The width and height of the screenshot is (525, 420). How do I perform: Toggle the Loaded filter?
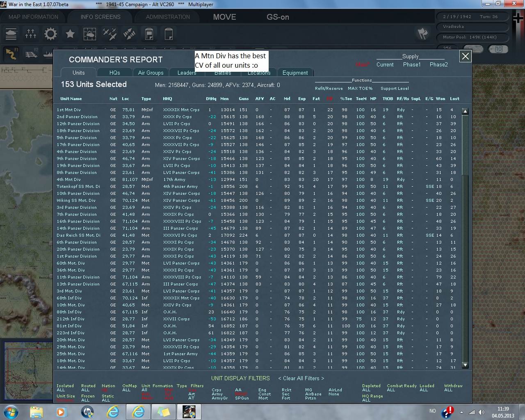click(x=427, y=388)
